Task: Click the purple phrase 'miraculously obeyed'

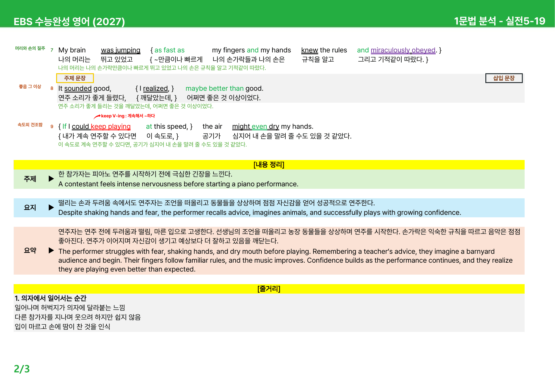Action: tap(403, 50)
